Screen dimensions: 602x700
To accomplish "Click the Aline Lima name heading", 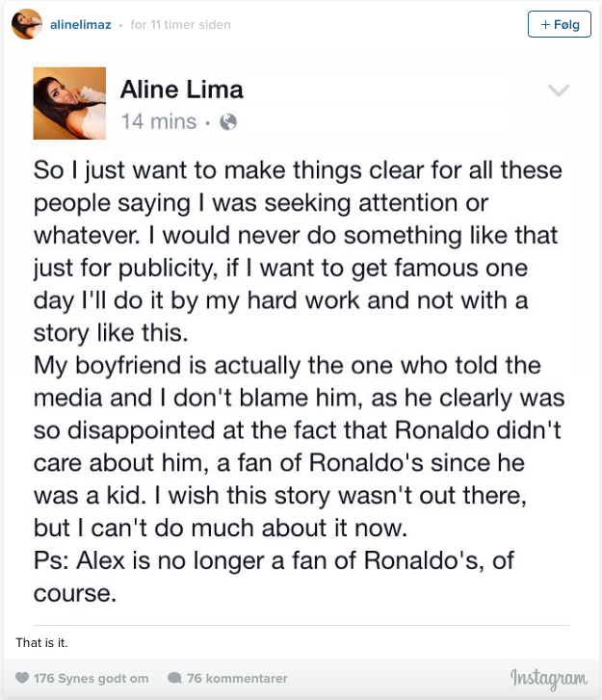I will [181, 91].
